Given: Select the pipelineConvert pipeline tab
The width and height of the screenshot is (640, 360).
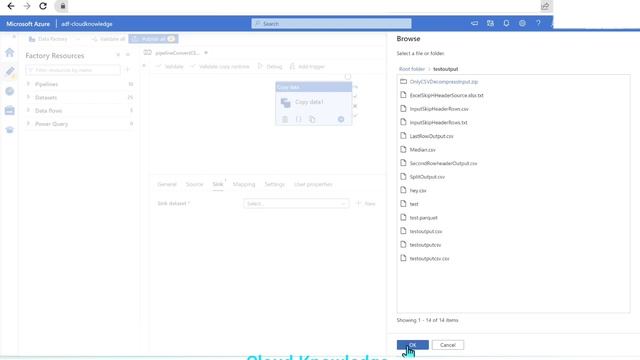Looking at the screenshot, I should coord(177,53).
